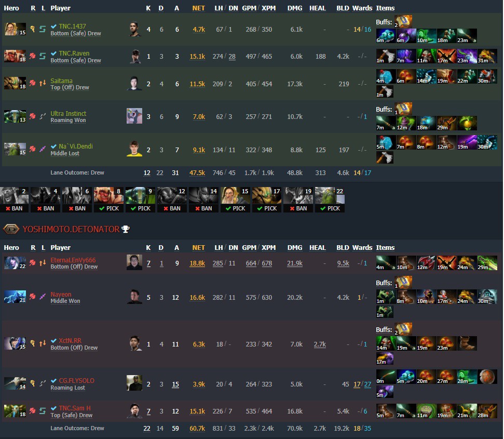Sort by NET column in top table
The width and height of the screenshot is (504, 439).
(x=198, y=8)
